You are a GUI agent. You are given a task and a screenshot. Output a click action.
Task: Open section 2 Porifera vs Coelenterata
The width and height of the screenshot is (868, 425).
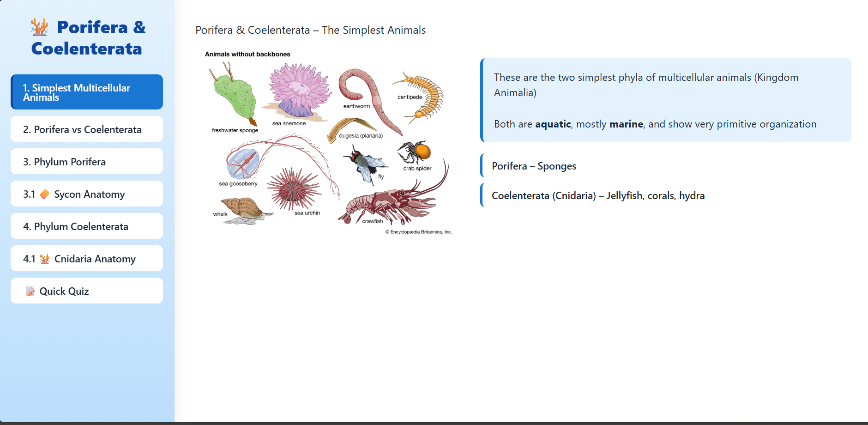tap(87, 129)
